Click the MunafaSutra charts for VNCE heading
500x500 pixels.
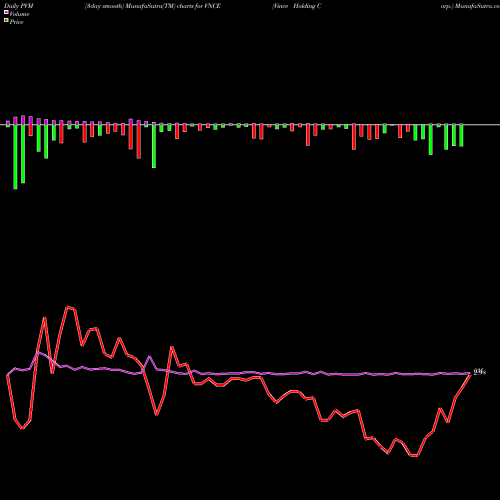coord(153,6)
